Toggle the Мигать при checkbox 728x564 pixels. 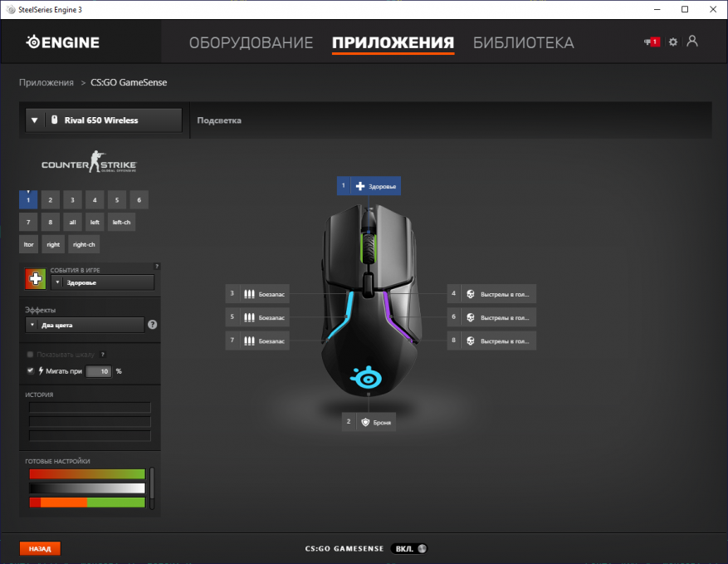pyautogui.click(x=30, y=370)
